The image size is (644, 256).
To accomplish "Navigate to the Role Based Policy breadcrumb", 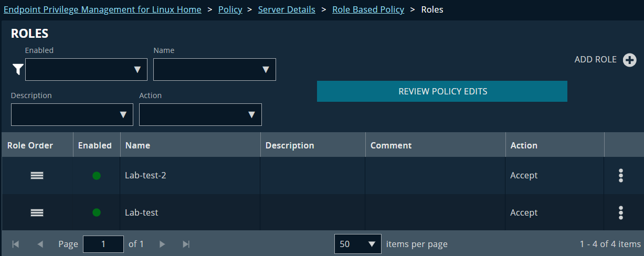I will click(x=368, y=9).
